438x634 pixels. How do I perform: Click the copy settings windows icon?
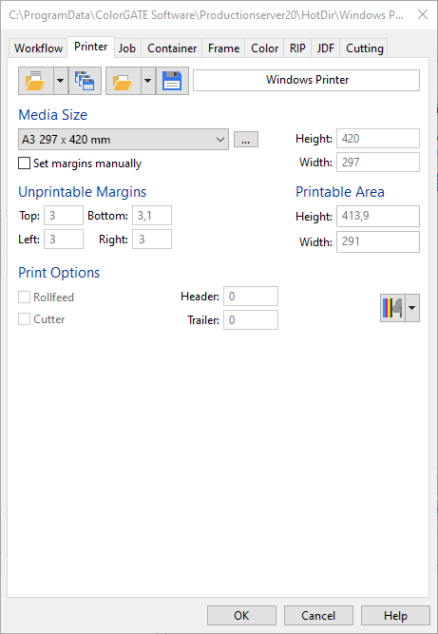[x=85, y=81]
